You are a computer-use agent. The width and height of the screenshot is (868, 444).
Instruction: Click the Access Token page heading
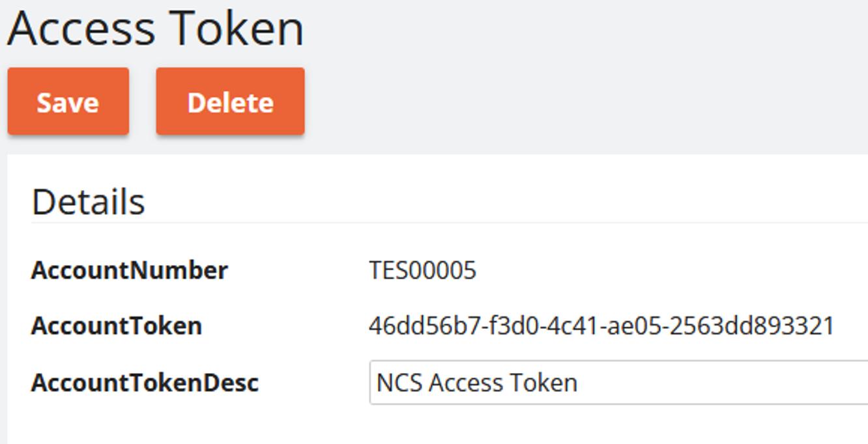[156, 29]
